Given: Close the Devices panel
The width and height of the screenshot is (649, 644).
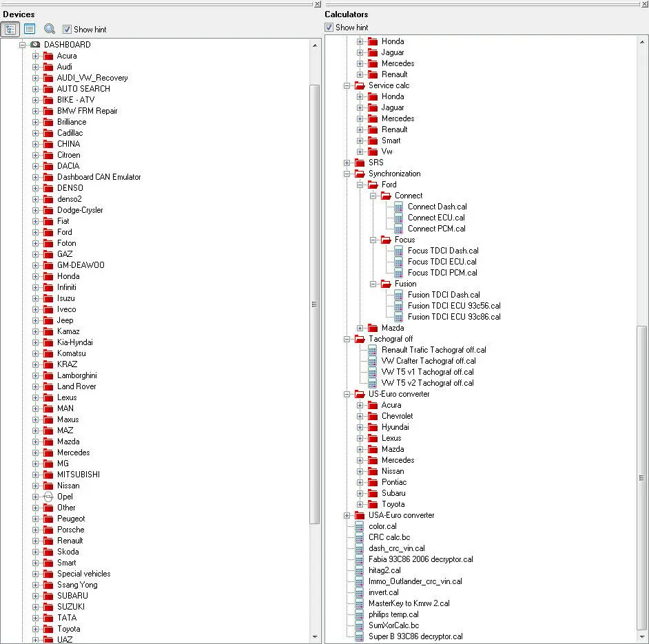Looking at the screenshot, I should pyautogui.click(x=318, y=3).
